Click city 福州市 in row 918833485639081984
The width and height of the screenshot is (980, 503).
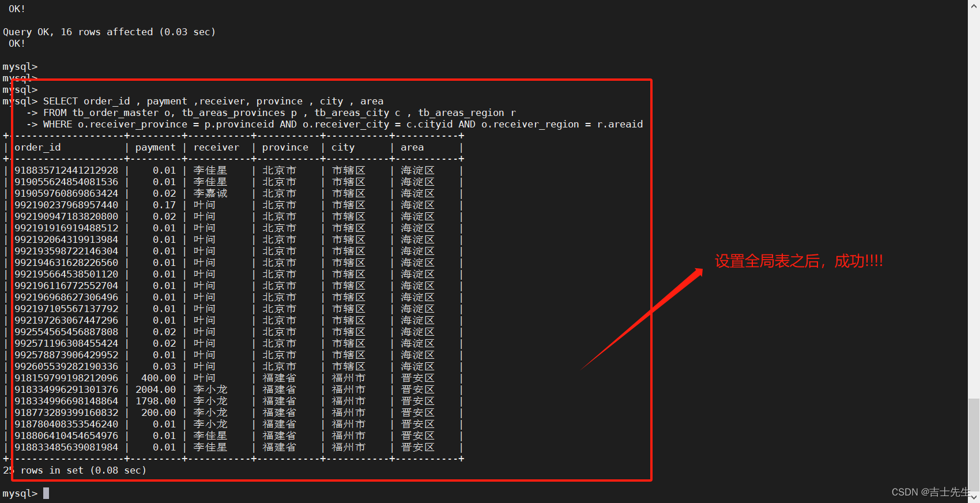click(349, 447)
